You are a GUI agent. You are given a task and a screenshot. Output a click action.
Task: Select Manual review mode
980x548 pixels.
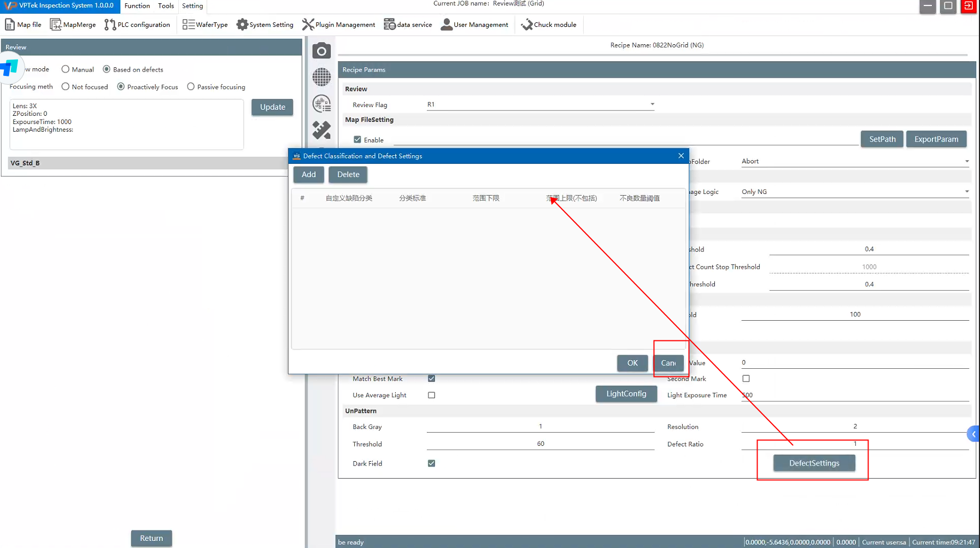[66, 69]
